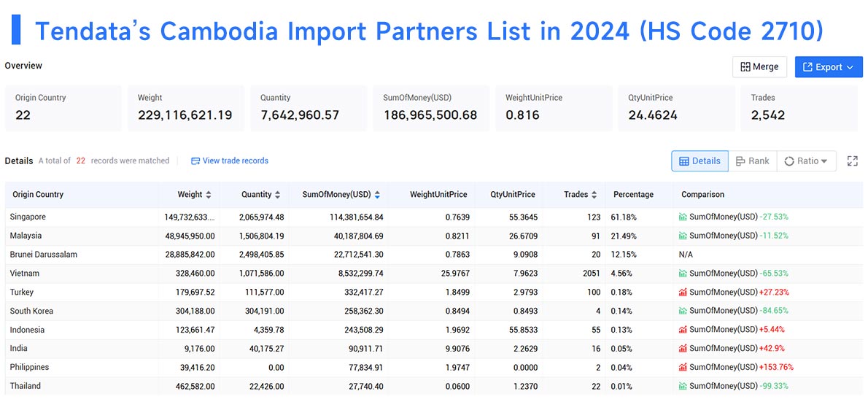The width and height of the screenshot is (868, 402).
Task: Select the India row country cell
Action: pos(82,349)
